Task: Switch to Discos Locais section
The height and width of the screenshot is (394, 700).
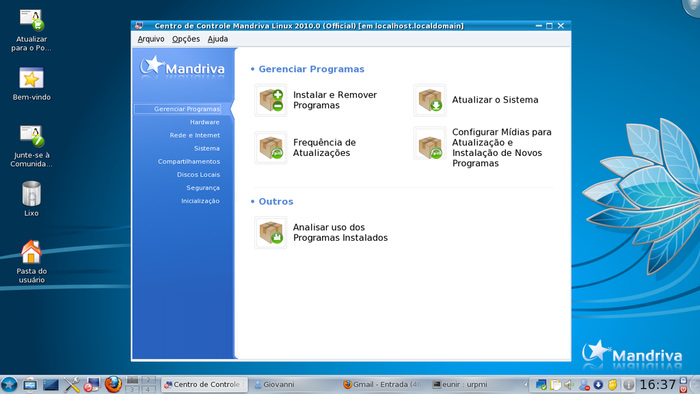Action: 198,174
